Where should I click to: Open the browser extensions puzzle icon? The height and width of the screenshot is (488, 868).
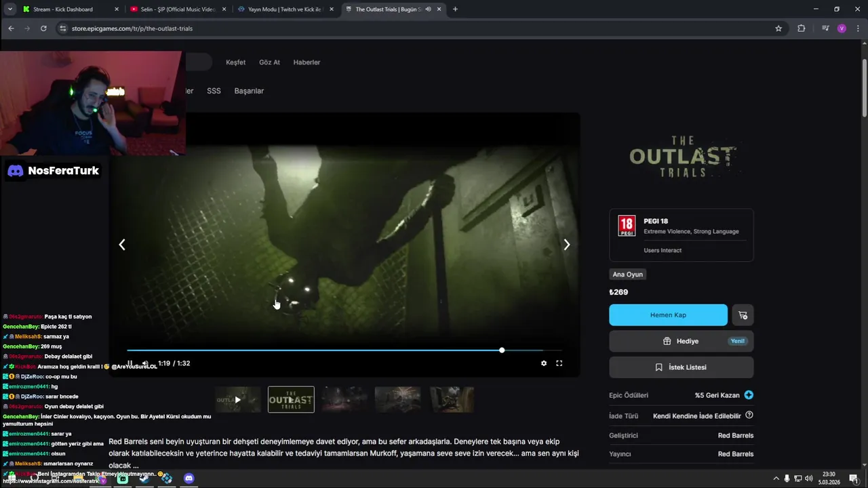[802, 28]
